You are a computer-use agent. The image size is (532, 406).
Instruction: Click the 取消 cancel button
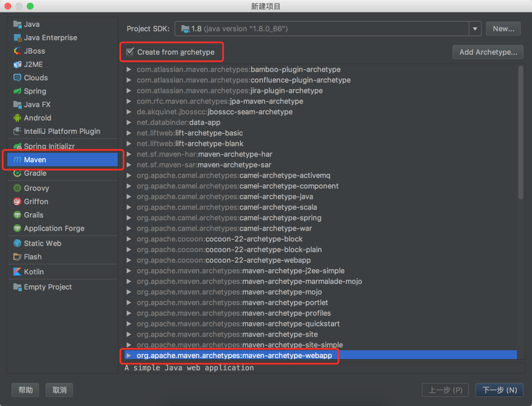point(59,390)
